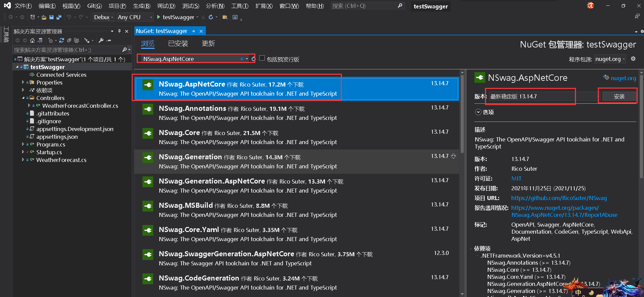Click the Sync with Active Document icon
Viewport: 644px width, 297px height.
[62, 40]
